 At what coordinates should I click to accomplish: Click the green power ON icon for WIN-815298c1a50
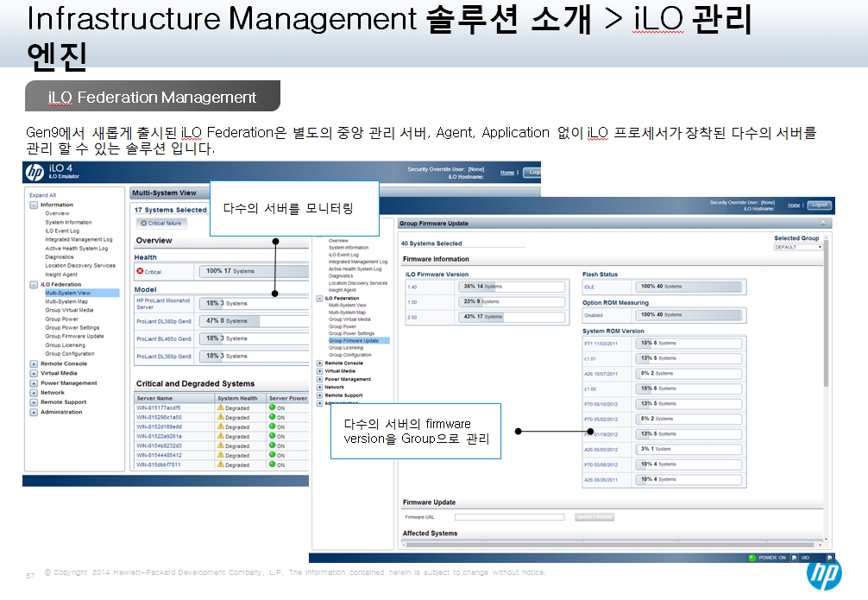[x=273, y=417]
